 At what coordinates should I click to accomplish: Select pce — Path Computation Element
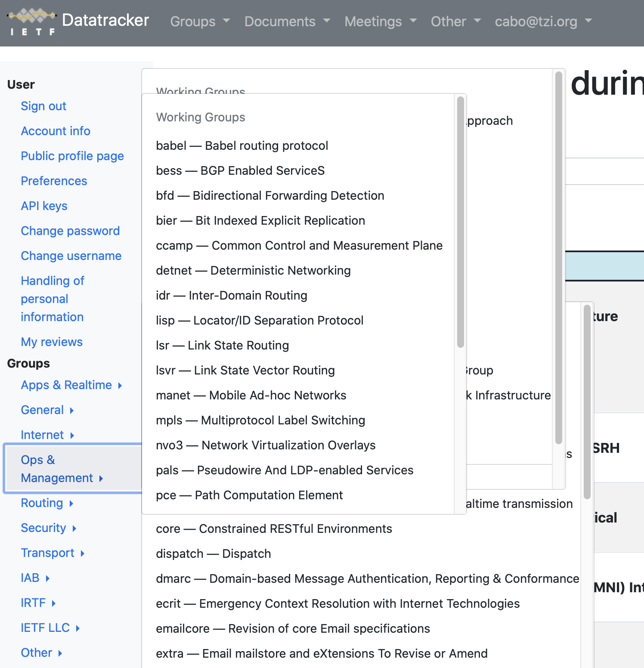click(x=249, y=495)
